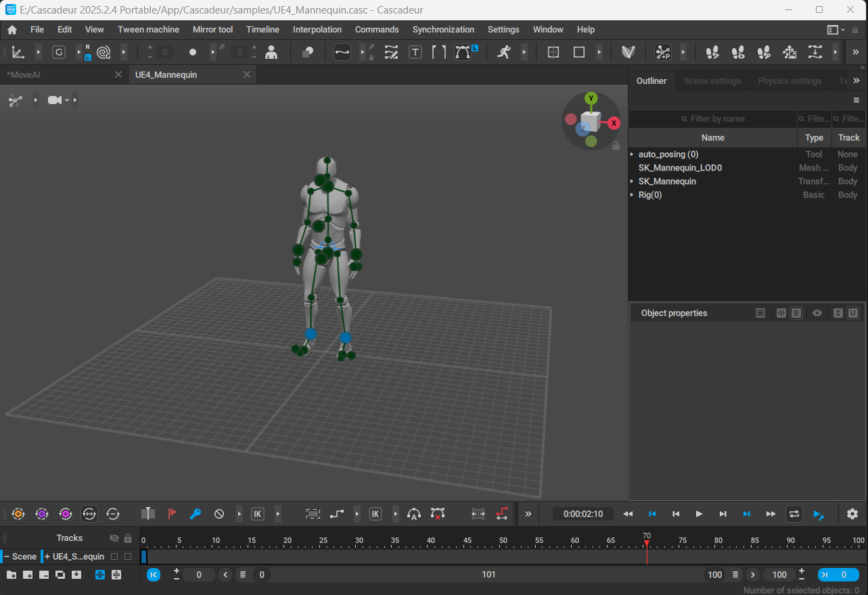Sort outliner by Name column header
The image size is (868, 595).
click(x=713, y=137)
